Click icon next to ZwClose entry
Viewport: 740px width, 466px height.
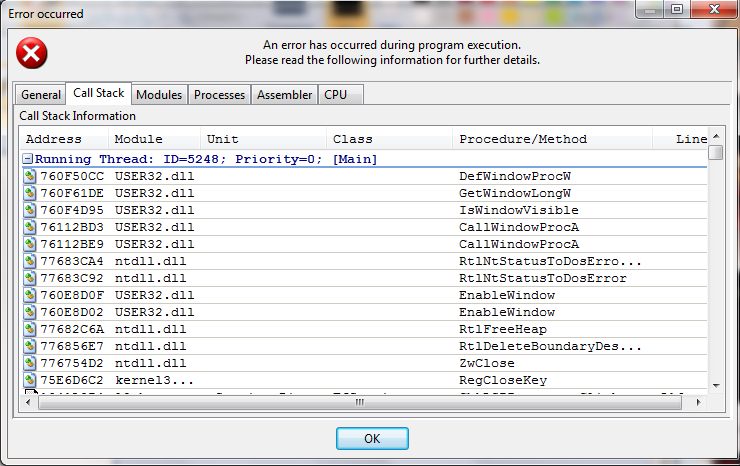tap(30, 363)
